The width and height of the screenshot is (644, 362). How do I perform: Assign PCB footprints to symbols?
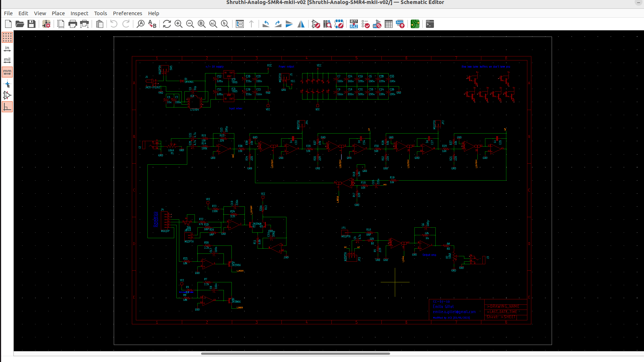click(377, 24)
